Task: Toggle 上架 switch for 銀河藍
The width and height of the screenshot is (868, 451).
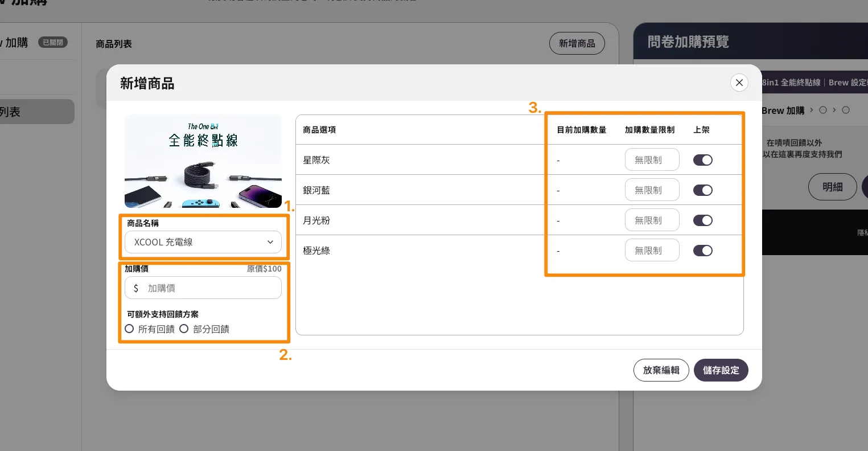Action: coord(702,190)
